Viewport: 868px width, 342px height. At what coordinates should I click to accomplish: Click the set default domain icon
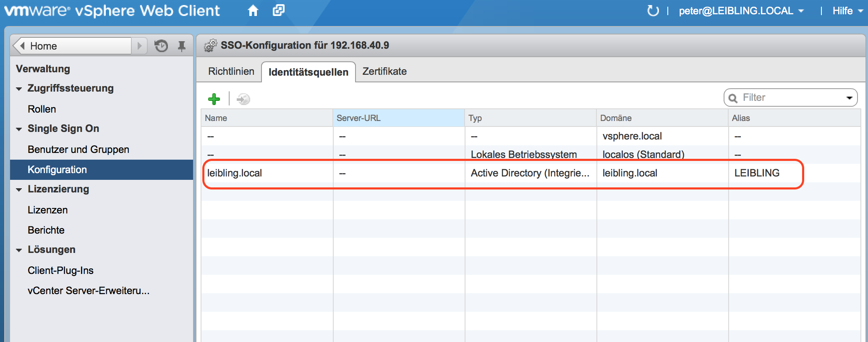pyautogui.click(x=243, y=99)
